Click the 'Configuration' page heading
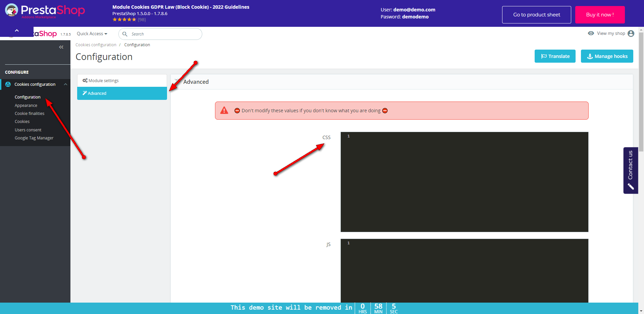Screen dimensions: 644x314 pos(104,57)
